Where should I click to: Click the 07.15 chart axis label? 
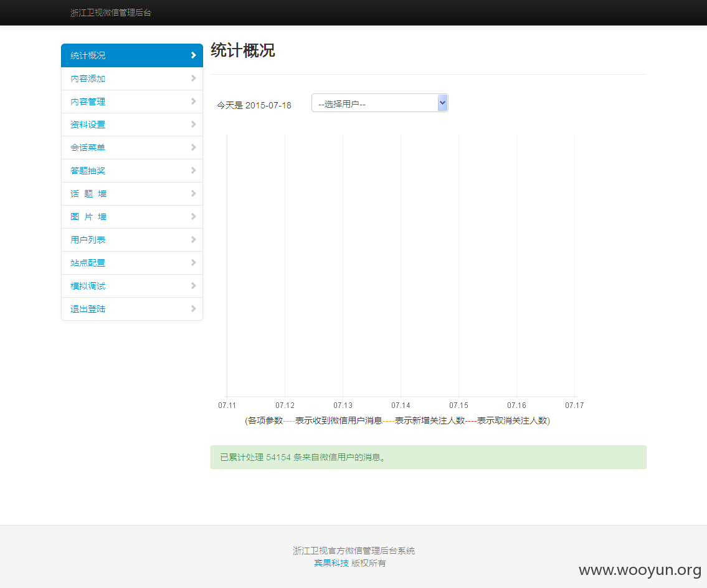(x=458, y=405)
